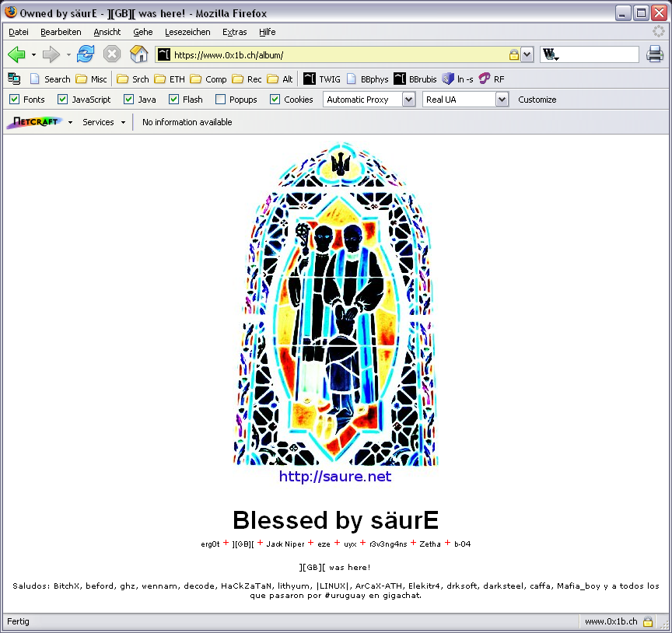The image size is (672, 633).
Task: Click the Stop loading button
Action: pos(112,54)
